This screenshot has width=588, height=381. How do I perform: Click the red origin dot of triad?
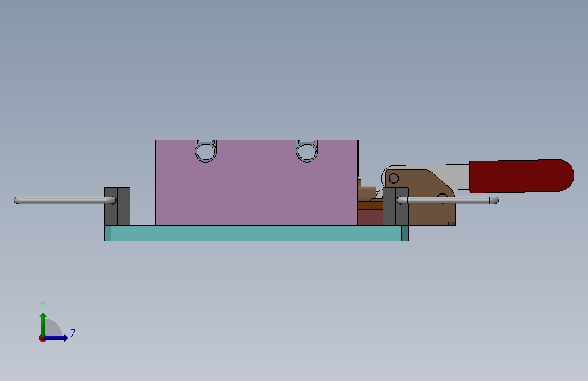point(42,338)
